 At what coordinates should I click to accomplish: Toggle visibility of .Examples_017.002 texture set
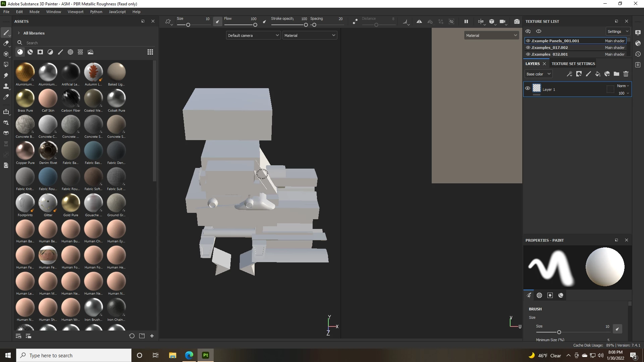coord(528,48)
